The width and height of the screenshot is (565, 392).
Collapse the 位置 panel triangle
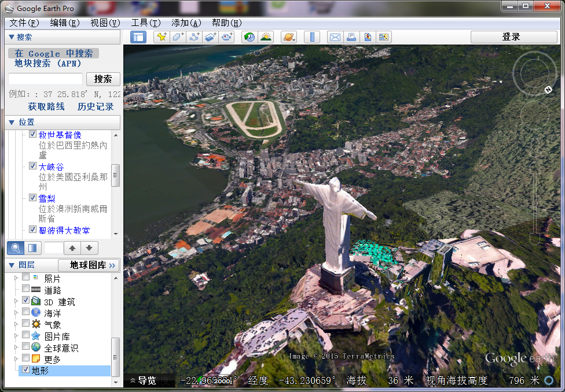(x=11, y=123)
